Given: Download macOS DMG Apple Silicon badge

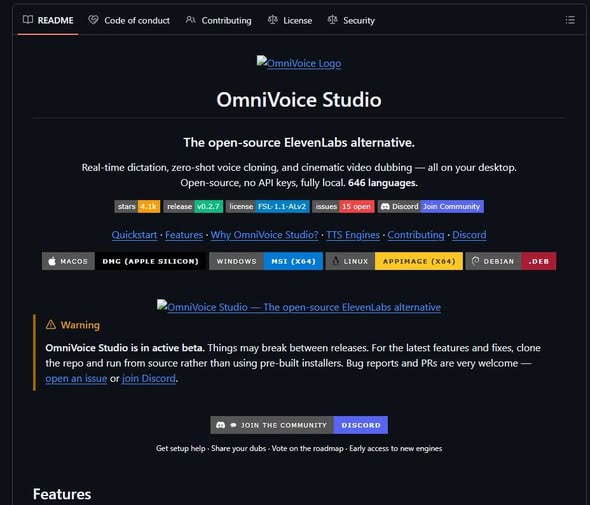Looking at the screenshot, I should (124, 261).
